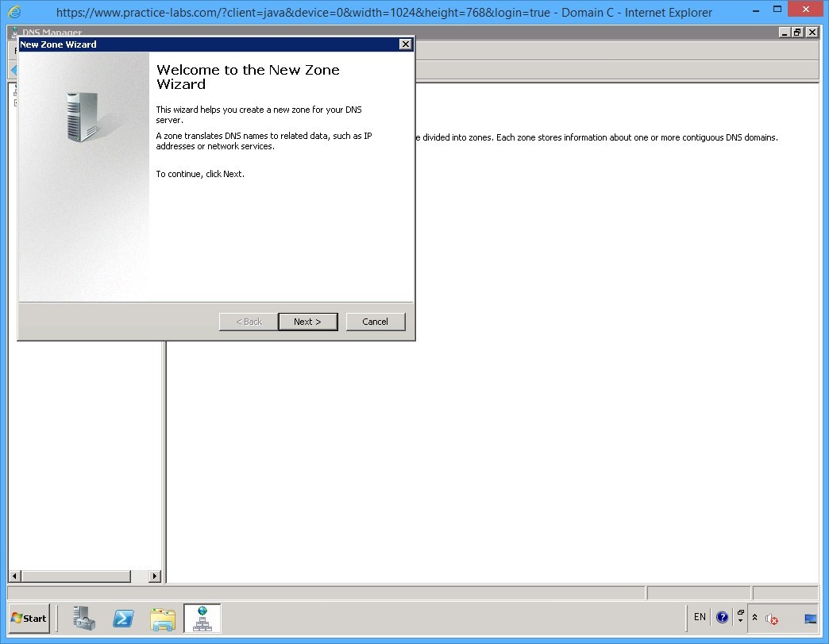Select Next in the New Zone Wizard
Image resolution: width=829 pixels, height=644 pixels.
click(307, 322)
